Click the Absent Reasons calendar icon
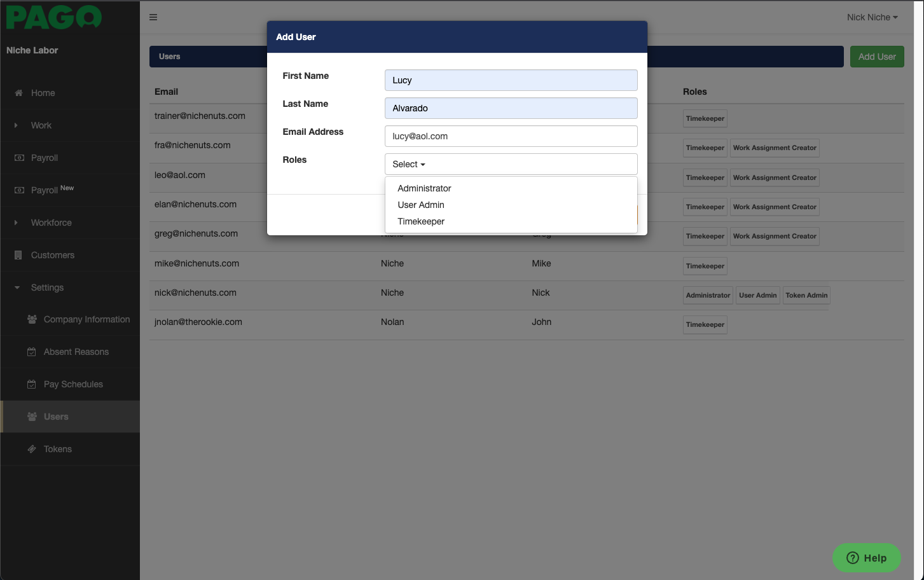The width and height of the screenshot is (924, 580). [x=32, y=352]
